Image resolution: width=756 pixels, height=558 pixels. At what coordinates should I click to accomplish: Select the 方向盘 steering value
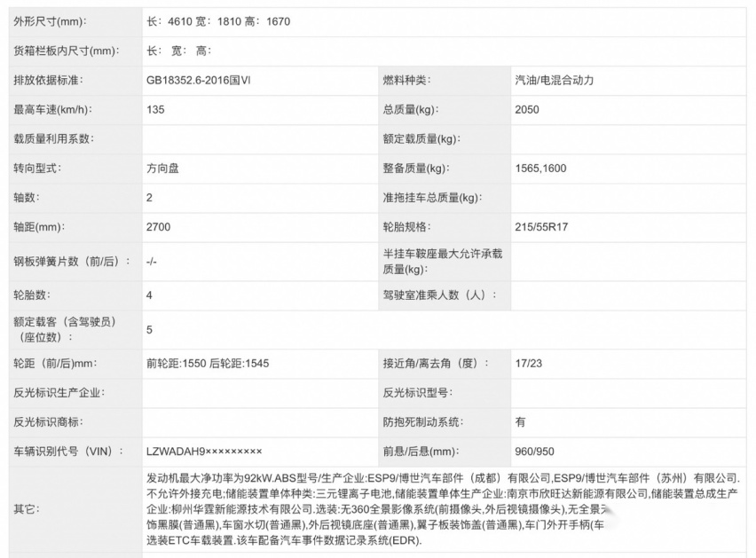point(162,169)
